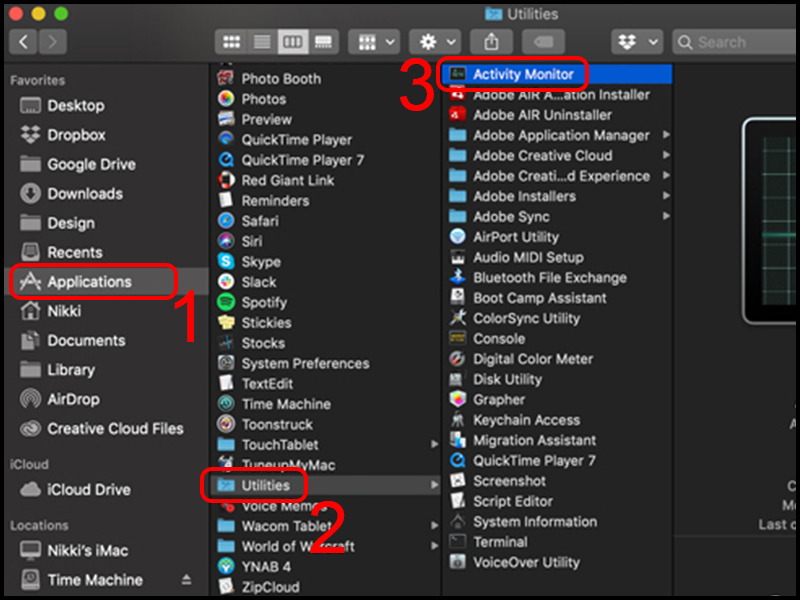Select the Activity Monitor icon

[x=458, y=74]
